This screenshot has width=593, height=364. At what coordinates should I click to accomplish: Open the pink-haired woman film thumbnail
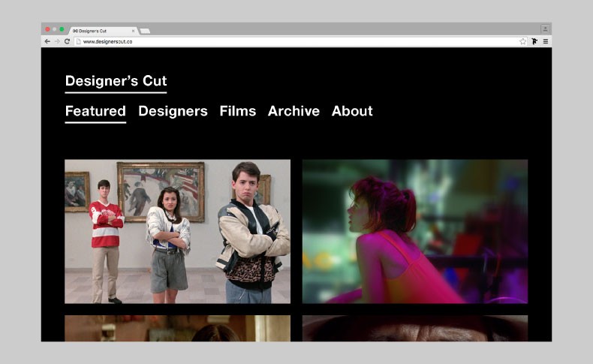415,231
